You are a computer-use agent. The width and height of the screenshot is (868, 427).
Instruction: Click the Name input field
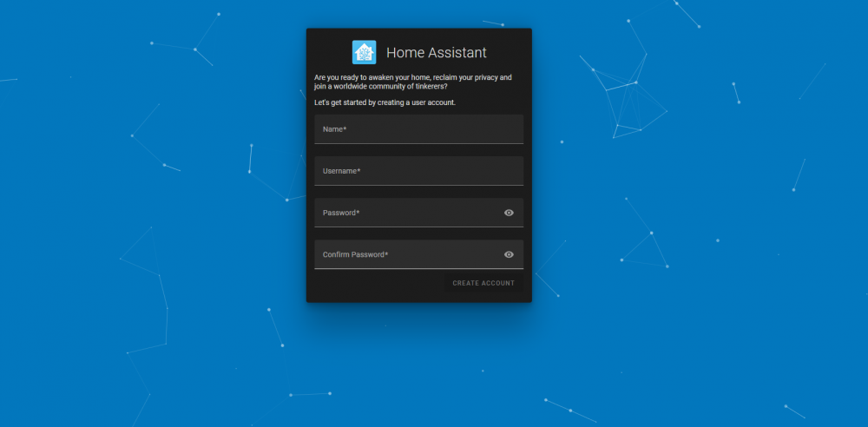[x=419, y=129]
